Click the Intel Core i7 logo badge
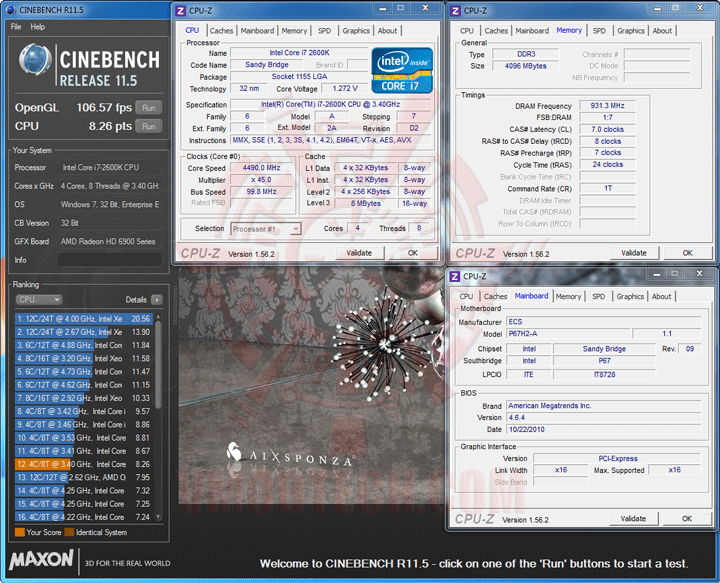 click(x=402, y=70)
